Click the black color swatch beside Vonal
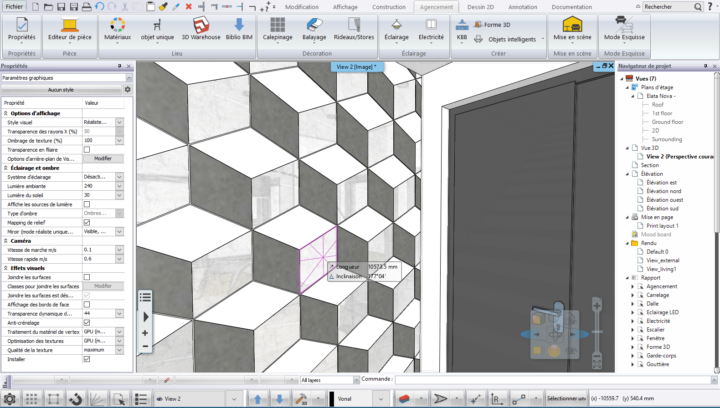The height and width of the screenshot is (408, 720). (332, 399)
